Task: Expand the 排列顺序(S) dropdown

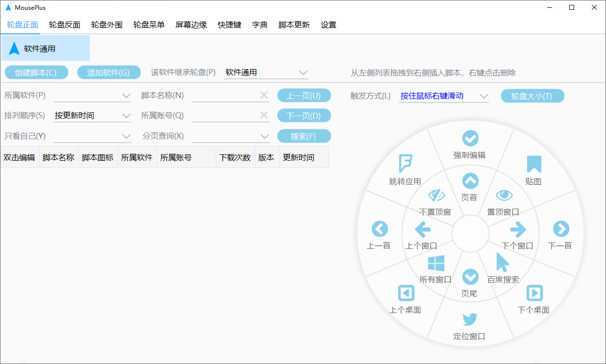Action: click(x=92, y=115)
